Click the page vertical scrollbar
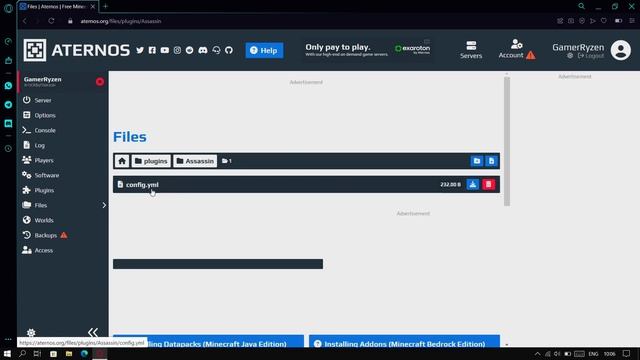The image size is (640, 360). tap(507, 141)
